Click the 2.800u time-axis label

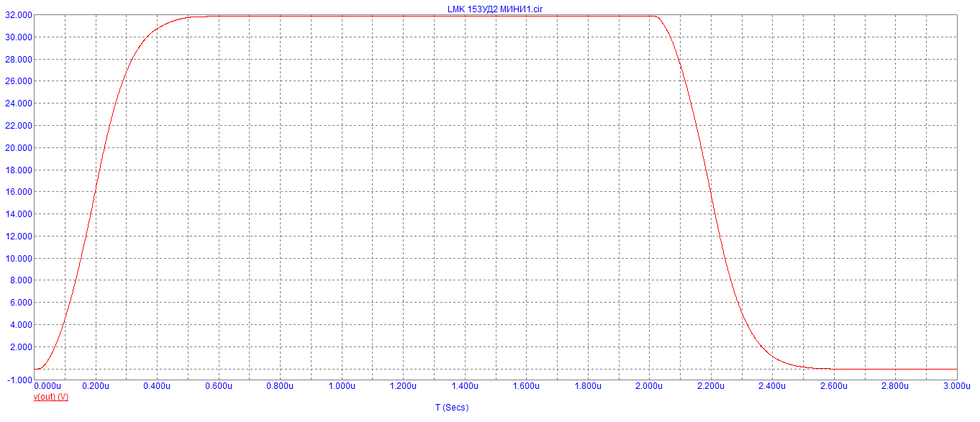point(895,387)
